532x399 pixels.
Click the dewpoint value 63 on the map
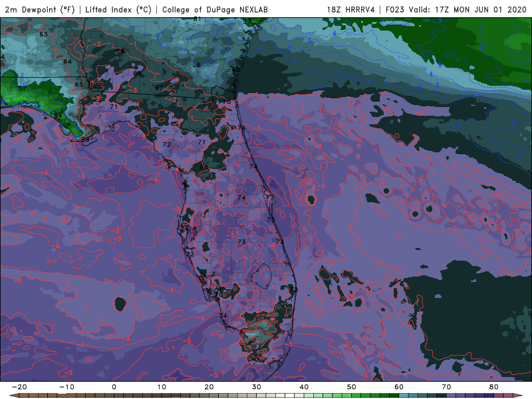tap(43, 35)
